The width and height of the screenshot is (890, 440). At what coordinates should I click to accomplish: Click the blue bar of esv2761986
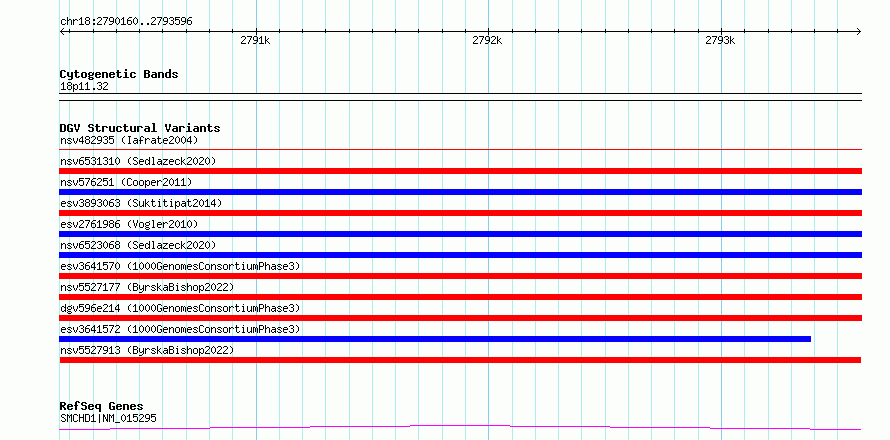pyautogui.click(x=461, y=234)
